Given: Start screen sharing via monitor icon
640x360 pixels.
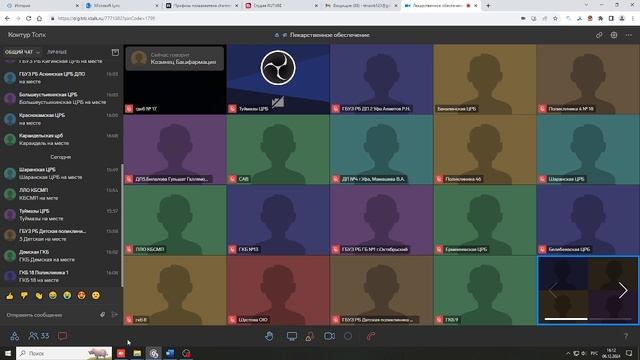Looking at the screenshot, I should click(x=291, y=336).
